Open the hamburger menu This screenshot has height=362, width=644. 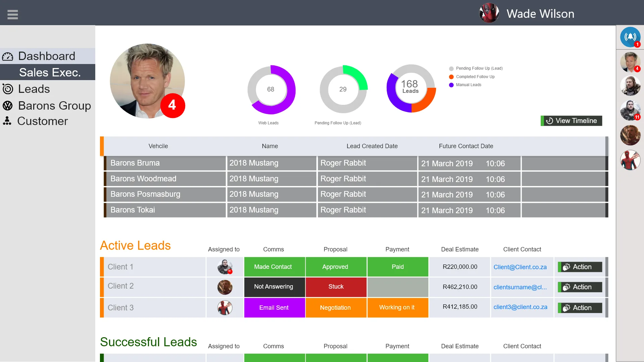tap(12, 14)
